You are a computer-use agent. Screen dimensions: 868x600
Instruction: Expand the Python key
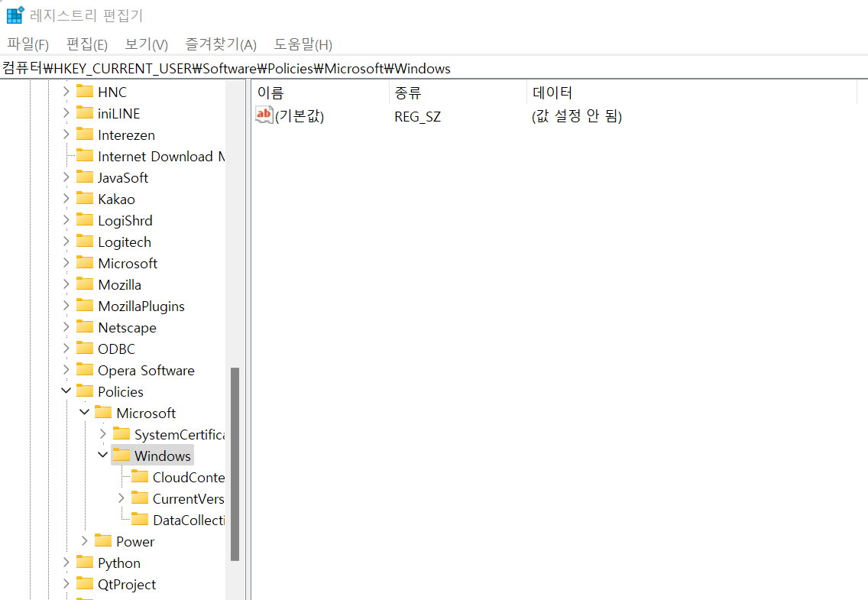(x=66, y=563)
